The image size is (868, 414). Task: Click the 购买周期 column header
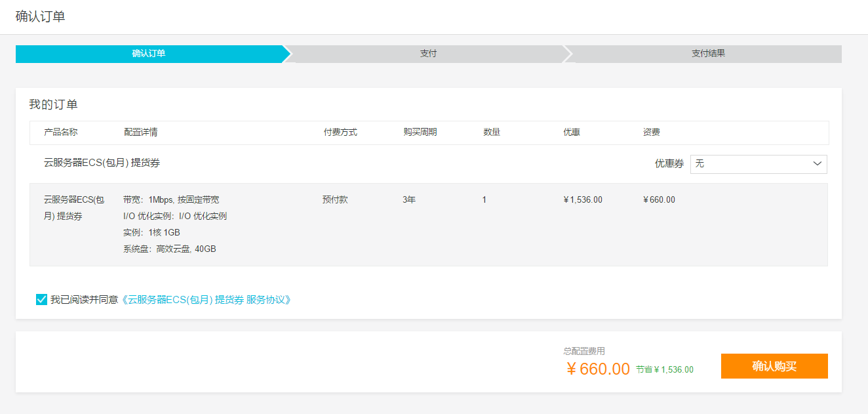tap(420, 133)
